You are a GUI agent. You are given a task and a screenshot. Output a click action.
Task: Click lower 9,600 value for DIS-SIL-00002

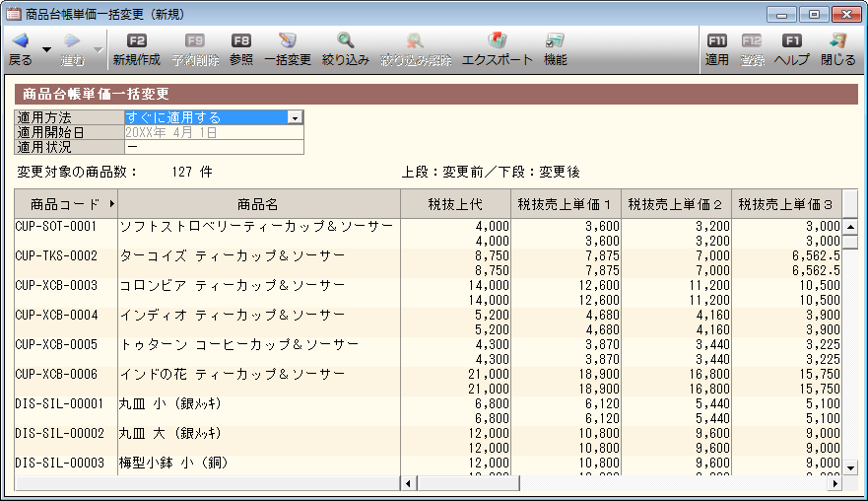[x=713, y=448]
